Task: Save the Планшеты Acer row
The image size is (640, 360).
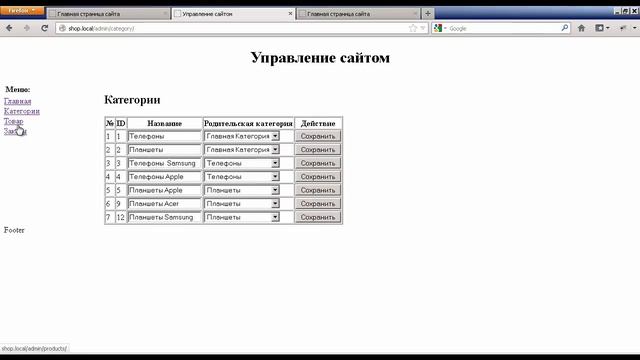Action: pos(318,203)
